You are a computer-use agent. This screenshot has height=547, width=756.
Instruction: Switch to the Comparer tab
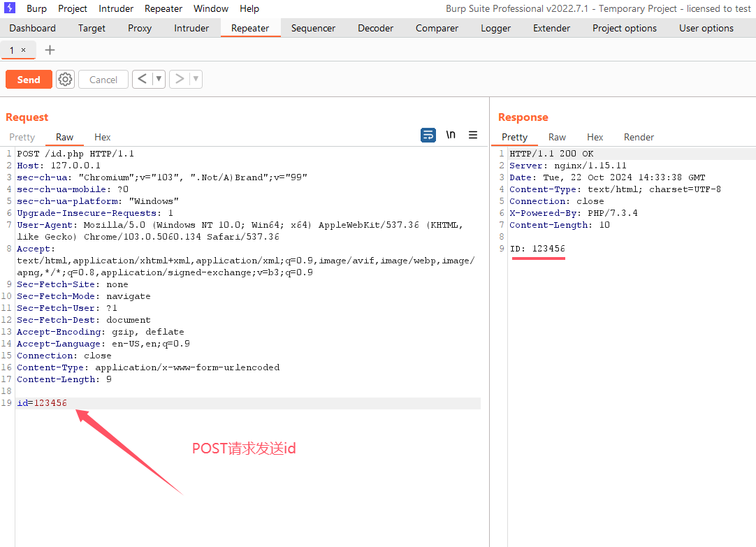point(437,28)
